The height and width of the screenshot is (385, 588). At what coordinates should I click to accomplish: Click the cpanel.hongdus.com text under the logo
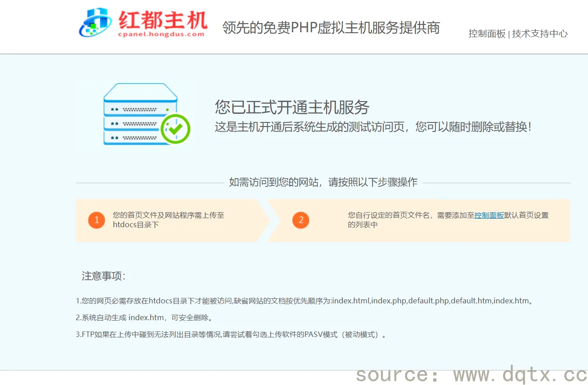point(161,34)
